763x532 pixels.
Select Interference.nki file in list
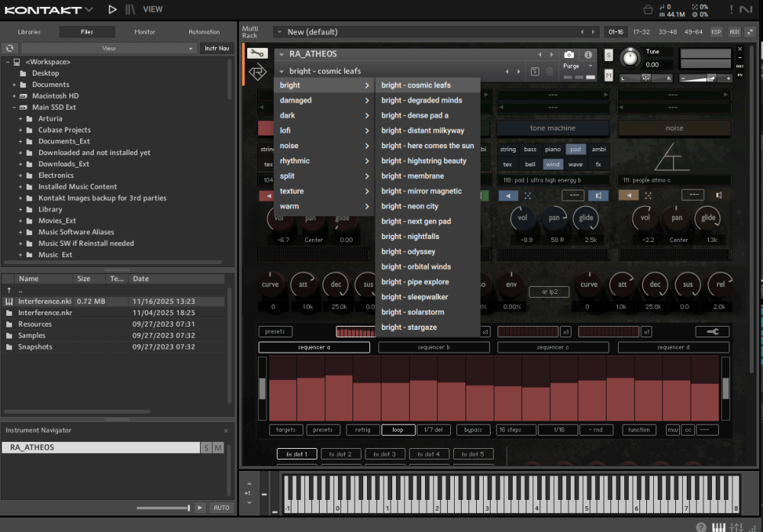[x=44, y=301]
